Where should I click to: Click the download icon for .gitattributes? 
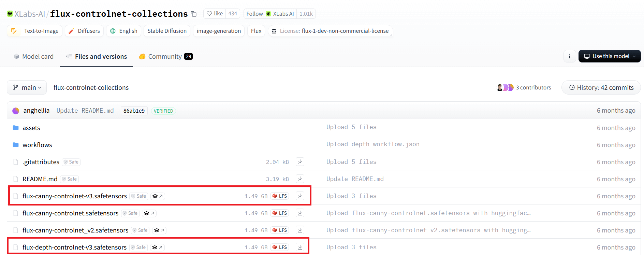pos(300,162)
